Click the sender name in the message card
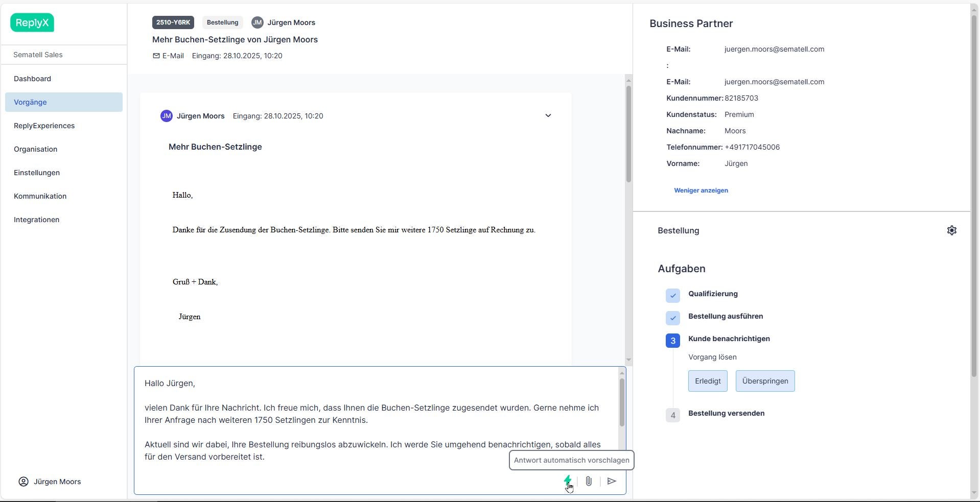The image size is (980, 502). pyautogui.click(x=201, y=116)
